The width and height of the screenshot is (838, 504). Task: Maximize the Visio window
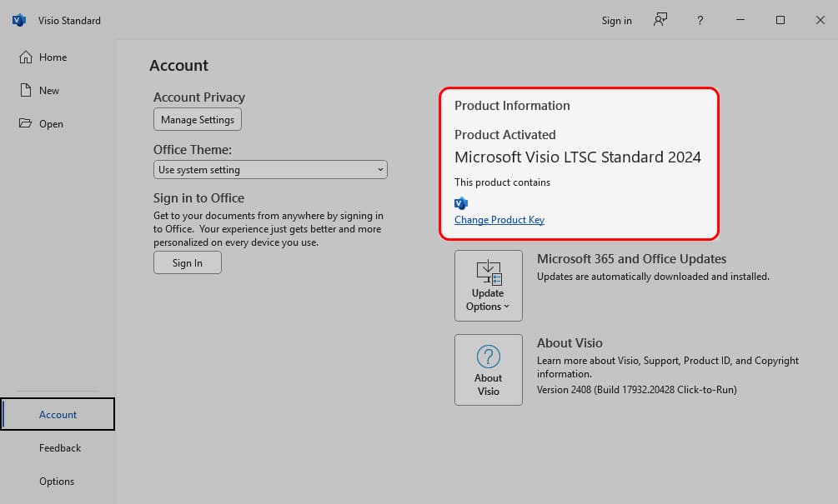tap(780, 20)
